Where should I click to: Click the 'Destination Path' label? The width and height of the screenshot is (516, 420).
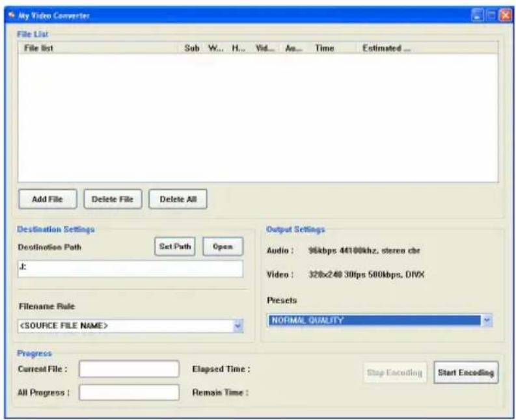[49, 247]
